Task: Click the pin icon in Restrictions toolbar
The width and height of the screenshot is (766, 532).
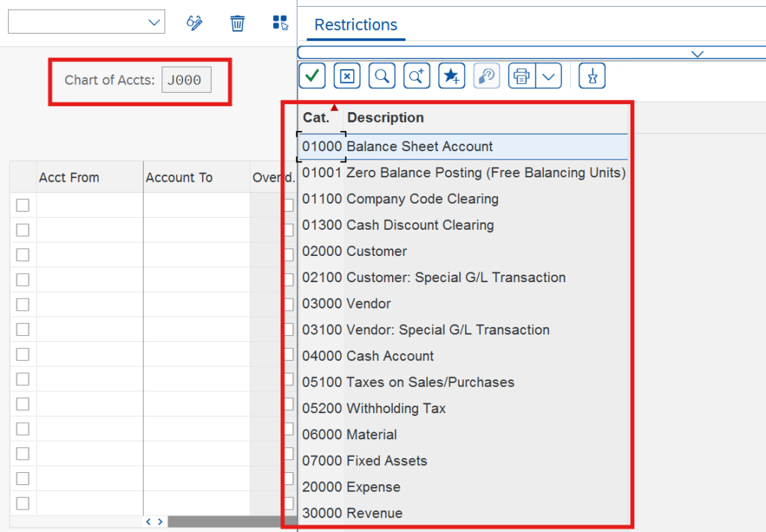Action: [x=592, y=76]
